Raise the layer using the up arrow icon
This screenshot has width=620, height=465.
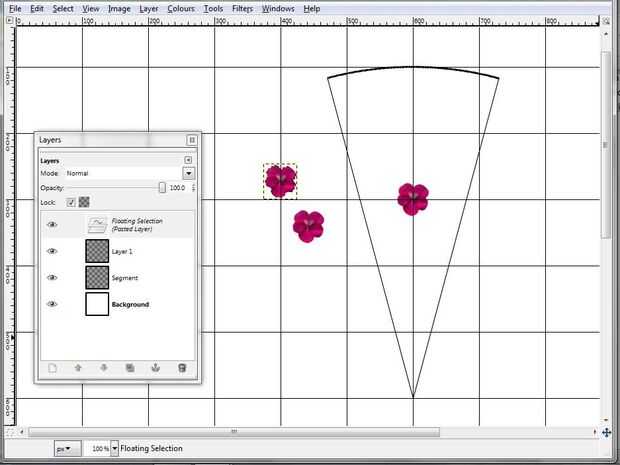point(78,368)
